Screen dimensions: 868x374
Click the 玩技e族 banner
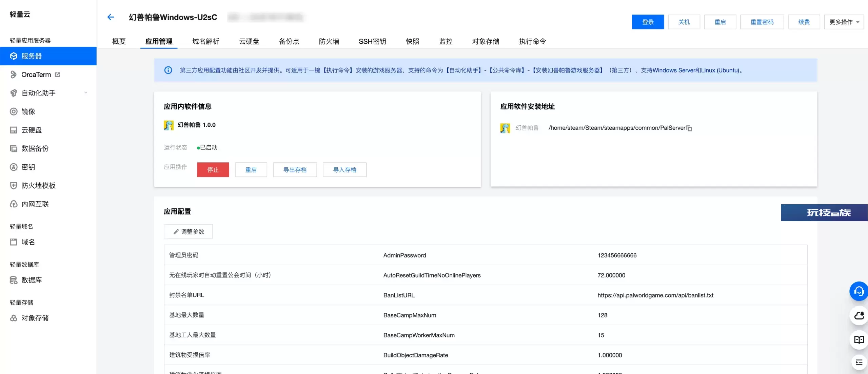click(824, 213)
